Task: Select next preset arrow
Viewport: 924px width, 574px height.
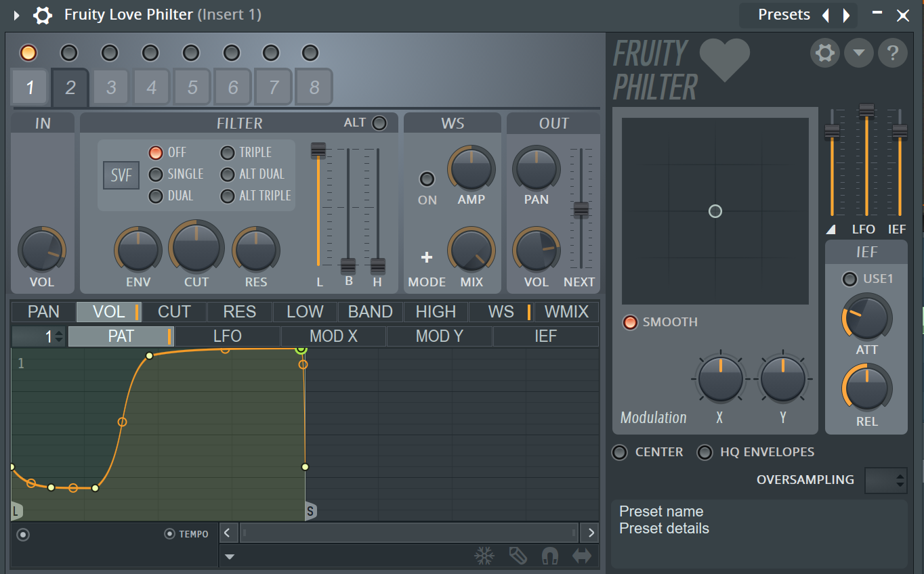Action: pyautogui.click(x=845, y=15)
